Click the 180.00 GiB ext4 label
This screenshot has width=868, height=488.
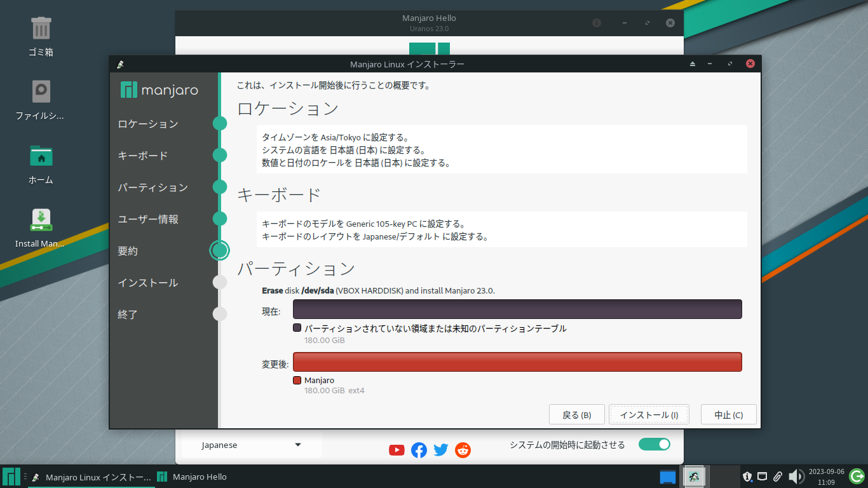(x=334, y=390)
